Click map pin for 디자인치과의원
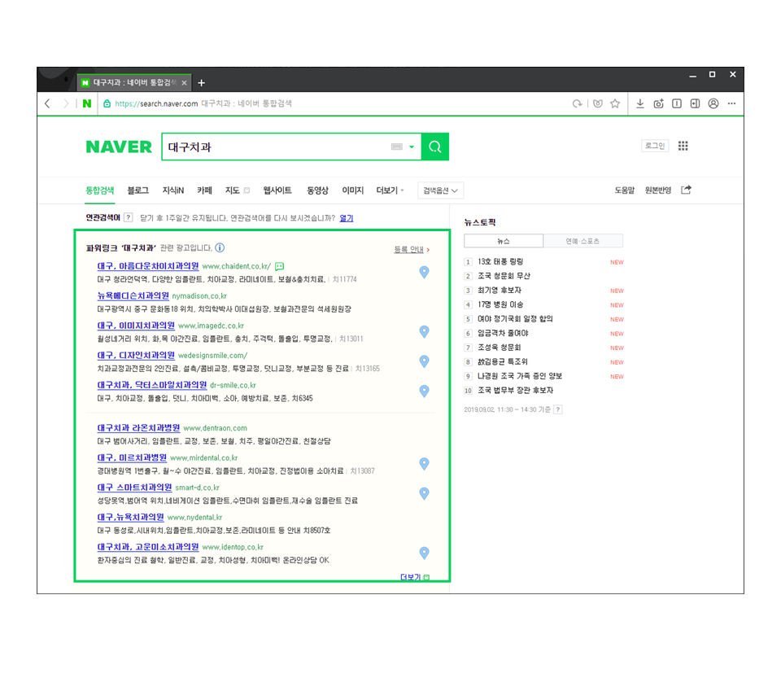781x700 pixels. tap(424, 361)
